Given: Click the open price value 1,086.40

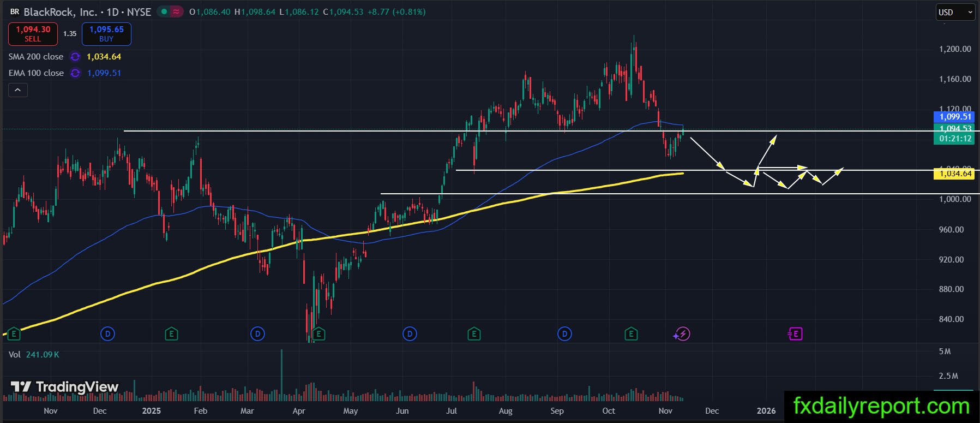Looking at the screenshot, I should 213,11.
